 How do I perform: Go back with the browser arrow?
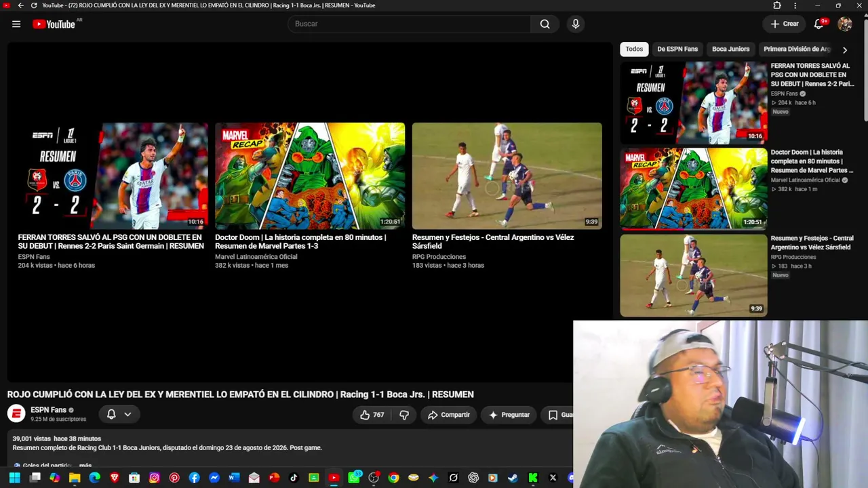(20, 5)
